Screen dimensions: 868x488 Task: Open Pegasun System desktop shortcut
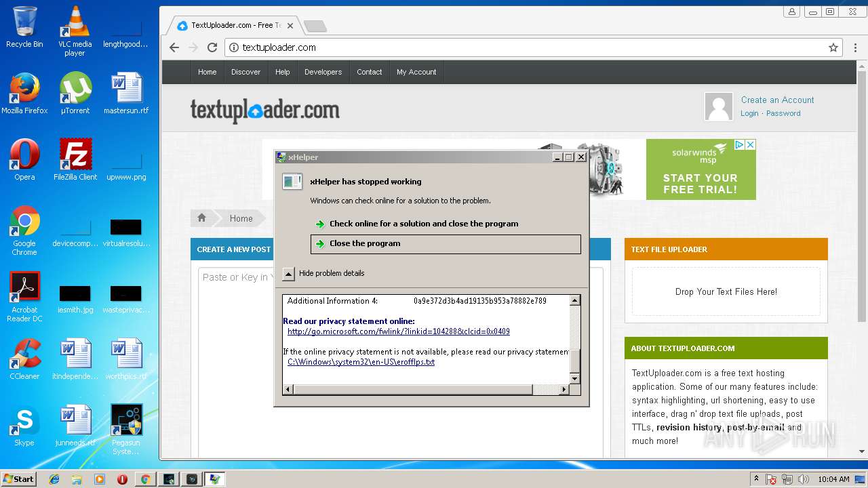click(125, 429)
